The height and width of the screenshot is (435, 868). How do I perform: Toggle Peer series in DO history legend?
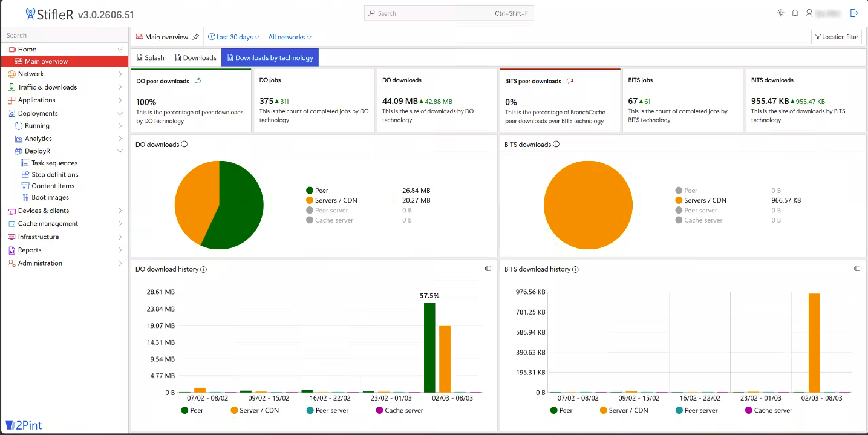(192, 410)
